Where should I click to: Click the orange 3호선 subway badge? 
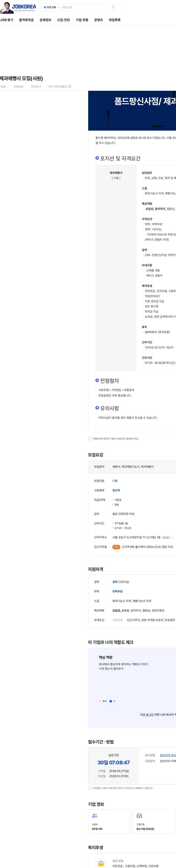(x=116, y=547)
